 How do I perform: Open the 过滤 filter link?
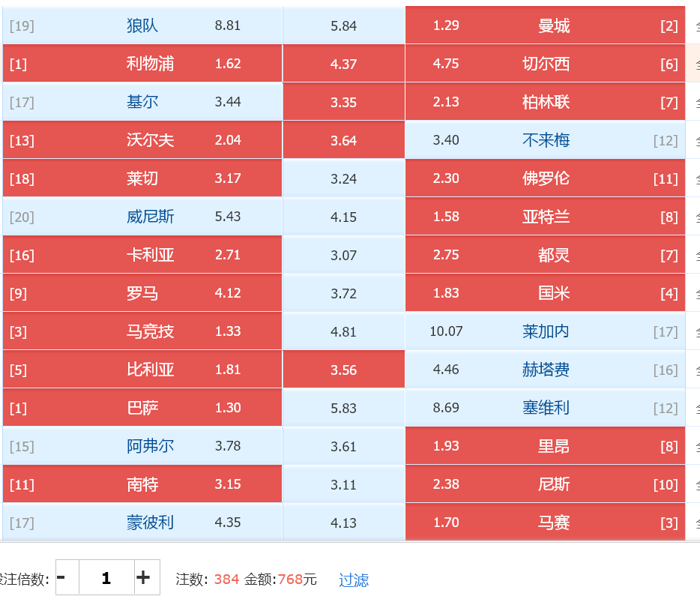[354, 580]
